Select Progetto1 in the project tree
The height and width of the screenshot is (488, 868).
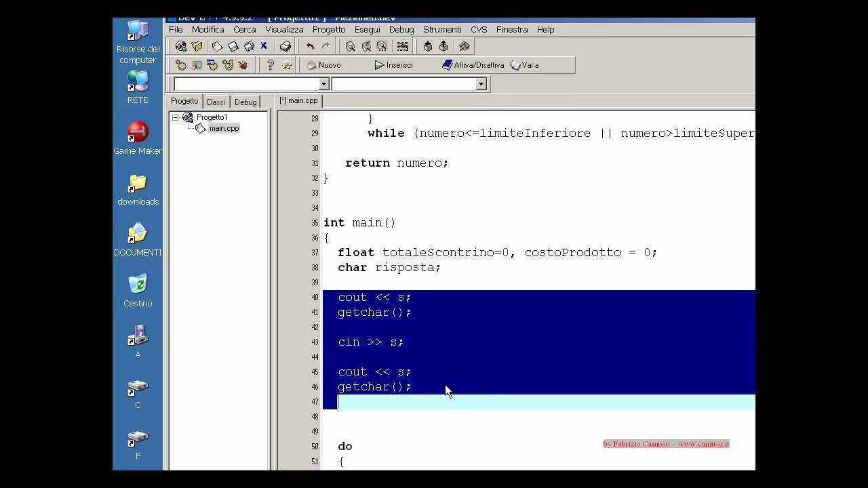tap(212, 117)
